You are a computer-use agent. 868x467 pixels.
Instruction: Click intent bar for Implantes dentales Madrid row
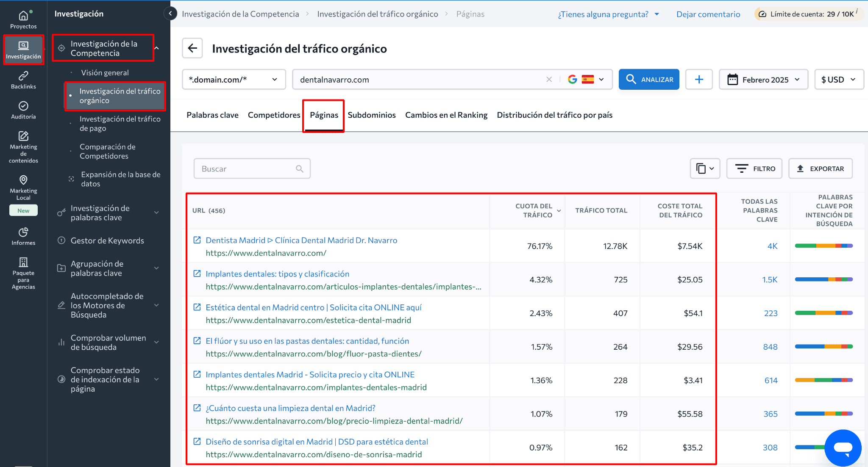823,380
